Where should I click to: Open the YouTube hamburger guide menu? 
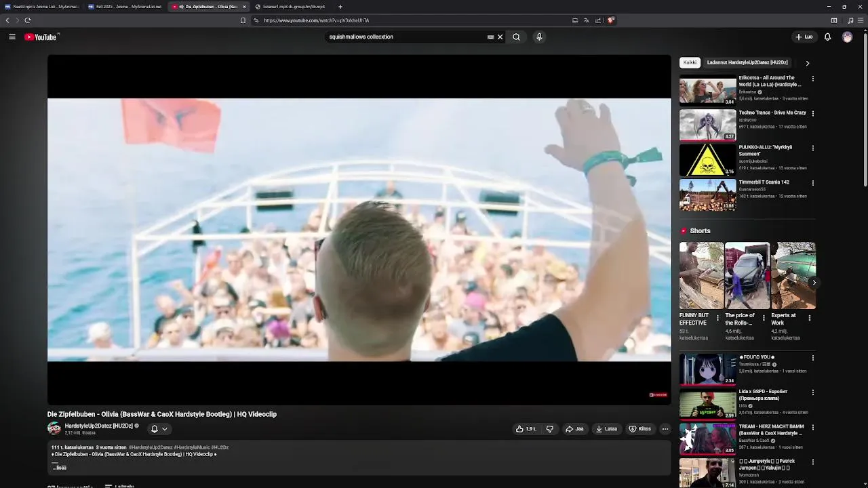(12, 37)
